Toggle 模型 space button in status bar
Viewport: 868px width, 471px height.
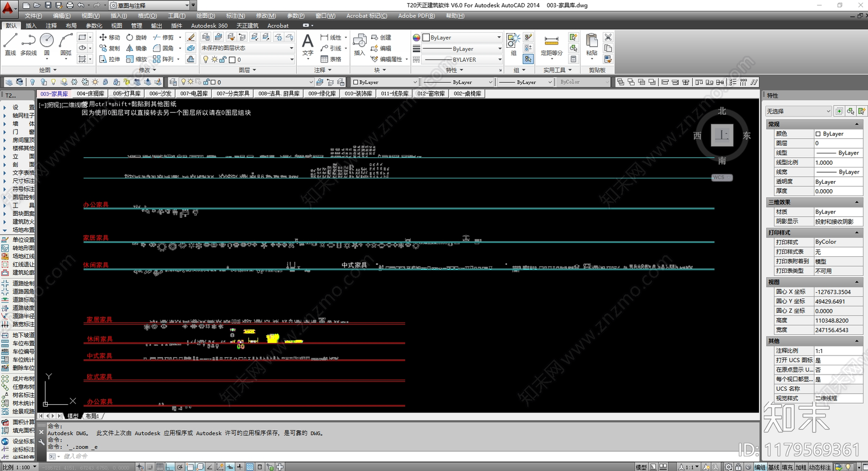pyautogui.click(x=641, y=467)
